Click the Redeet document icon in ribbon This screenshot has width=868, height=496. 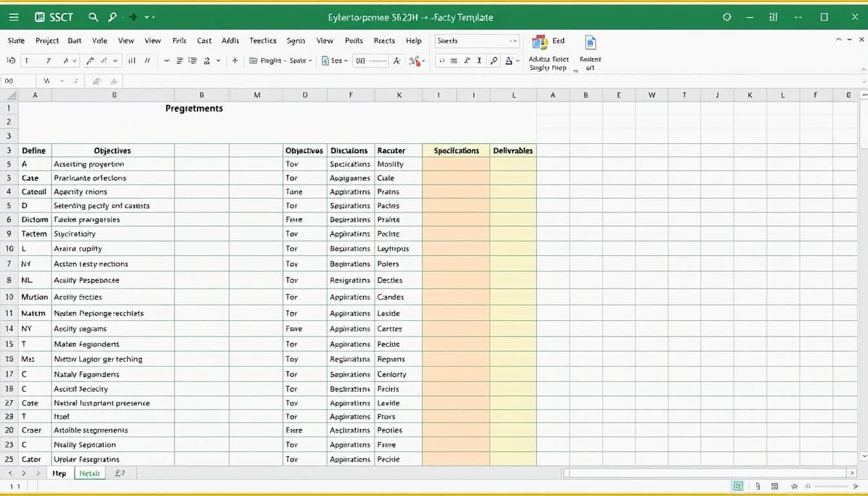590,43
